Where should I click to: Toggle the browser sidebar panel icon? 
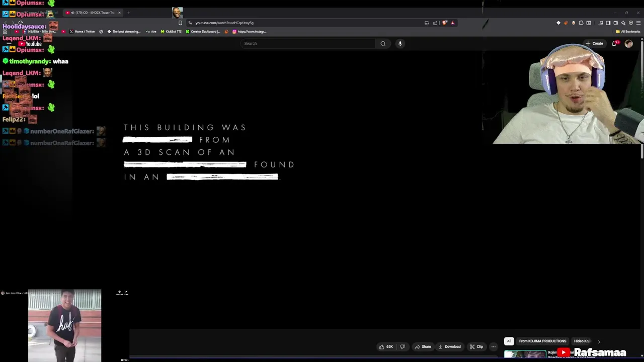click(608, 23)
